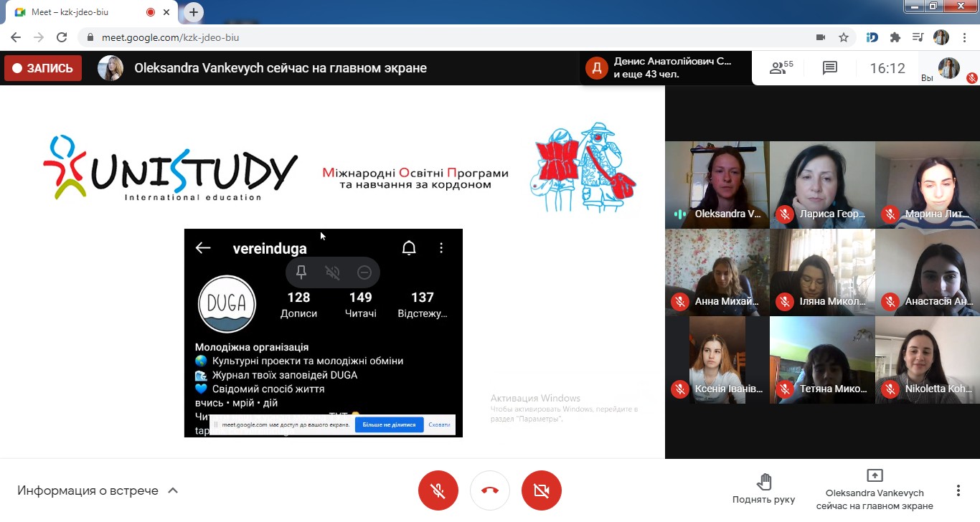
Task: Click the vereinduga profile name
Action: click(270, 248)
